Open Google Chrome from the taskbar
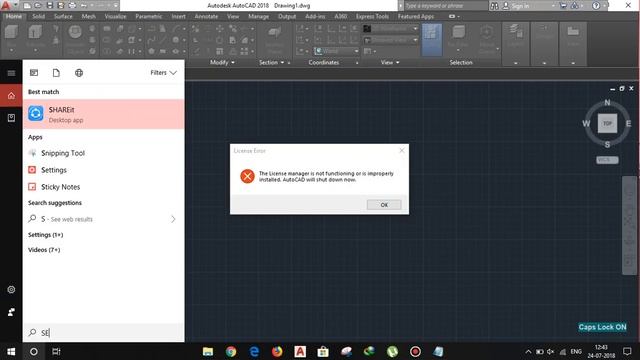640x360 pixels. coord(231,351)
